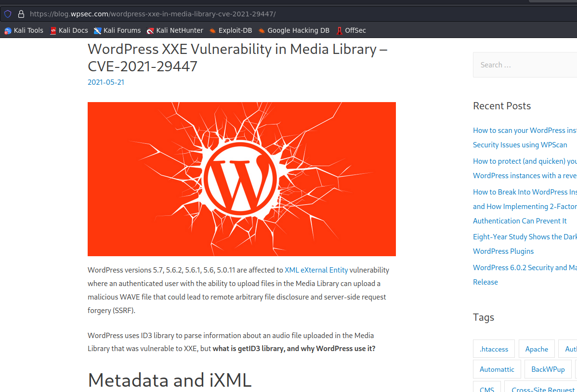The width and height of the screenshot is (577, 392).
Task: Open 'How to scan your WordPress' post
Action: [x=525, y=138]
